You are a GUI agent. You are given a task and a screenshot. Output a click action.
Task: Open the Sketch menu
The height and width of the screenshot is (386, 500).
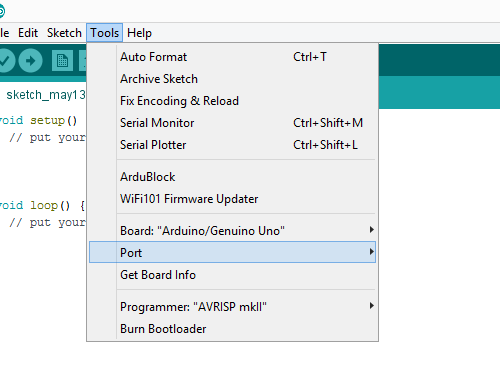(x=64, y=33)
